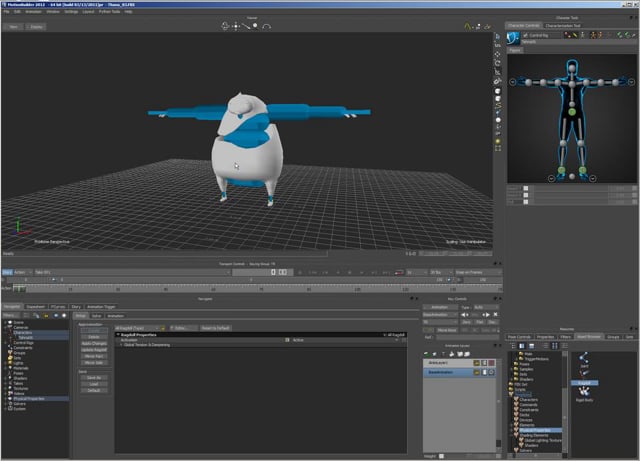The width and height of the screenshot is (640, 461).
Task: Expand Global Torsion & Dampening row
Action: click(x=121, y=345)
